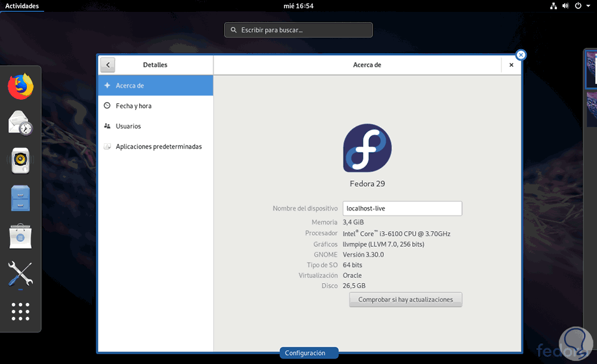Click the Configuración window label
This screenshot has height=364, width=597.
click(309, 353)
